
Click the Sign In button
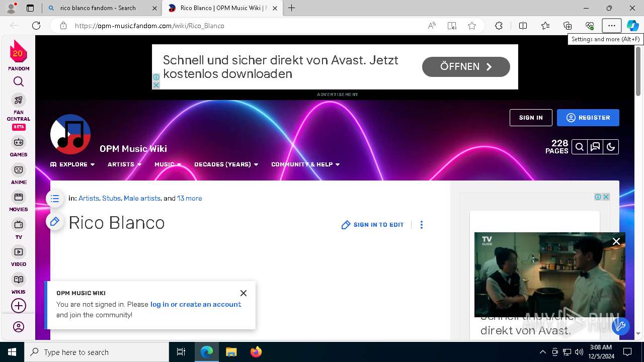[531, 118]
